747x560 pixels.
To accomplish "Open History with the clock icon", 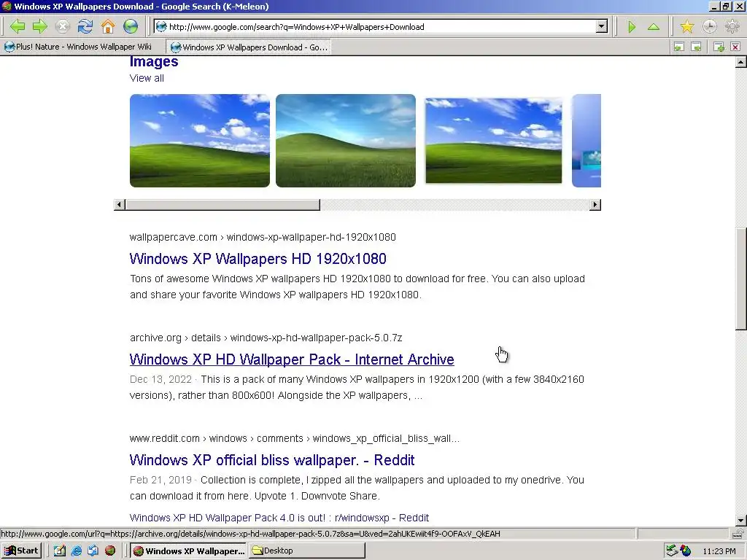I will [x=709, y=26].
